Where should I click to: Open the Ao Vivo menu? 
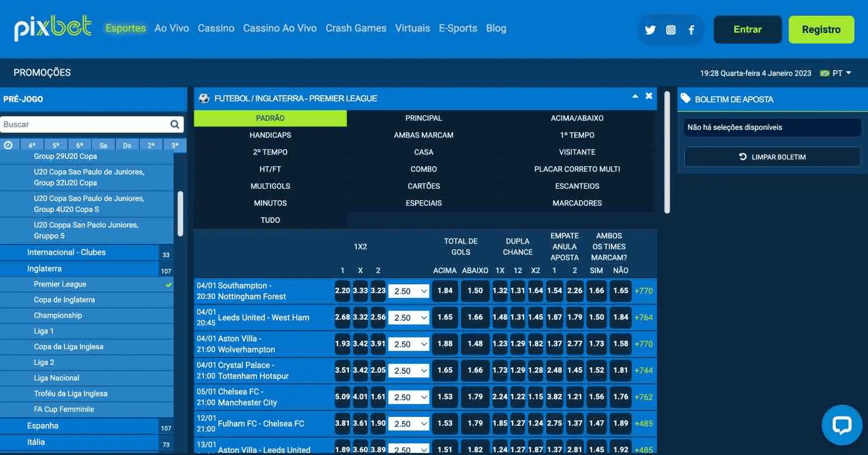point(172,28)
